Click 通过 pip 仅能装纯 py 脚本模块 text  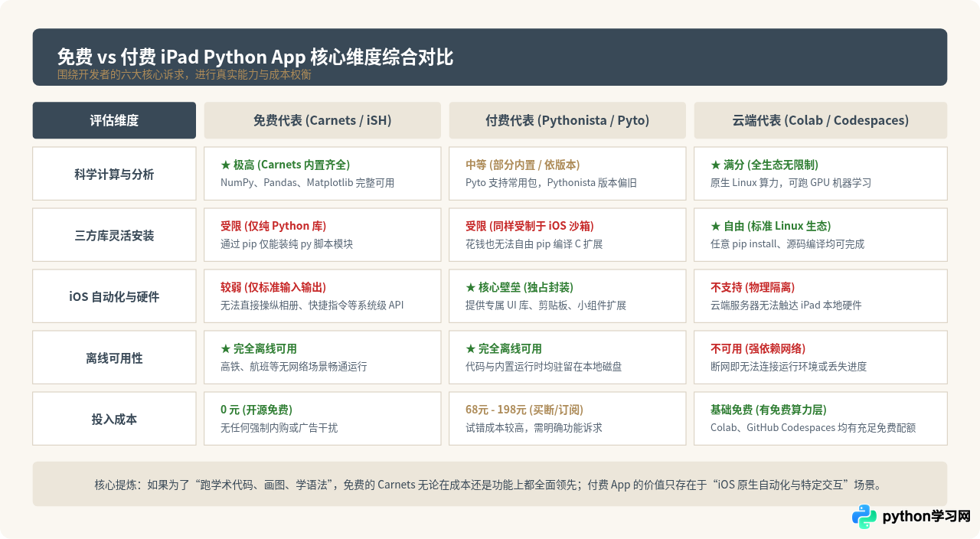click(287, 244)
